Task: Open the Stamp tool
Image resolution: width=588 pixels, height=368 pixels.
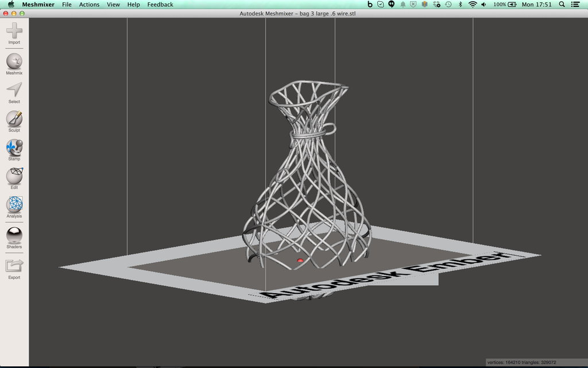Action: click(x=14, y=148)
